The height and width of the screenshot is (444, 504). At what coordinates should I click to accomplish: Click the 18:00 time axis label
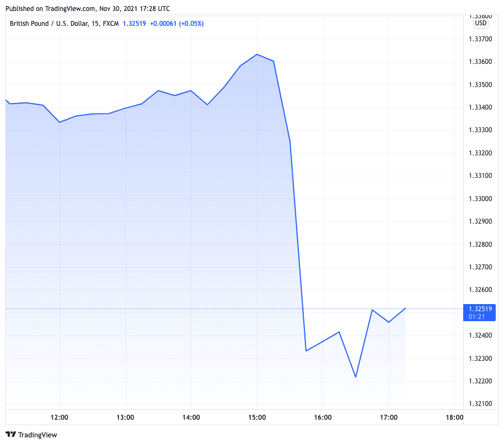454,417
